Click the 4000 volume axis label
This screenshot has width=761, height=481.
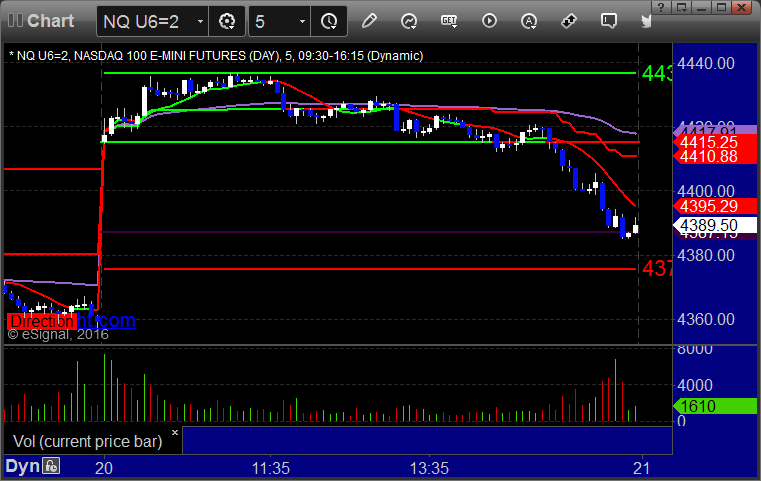click(x=695, y=385)
